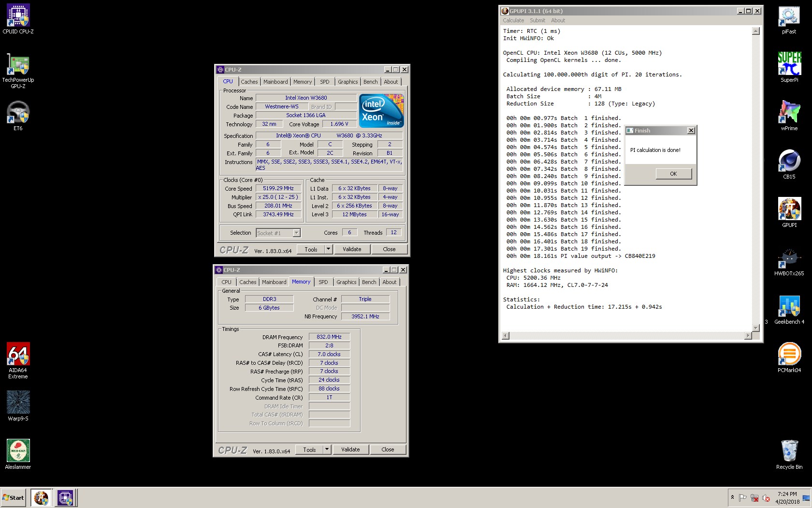Click the muted volume tray icon

[x=766, y=498]
